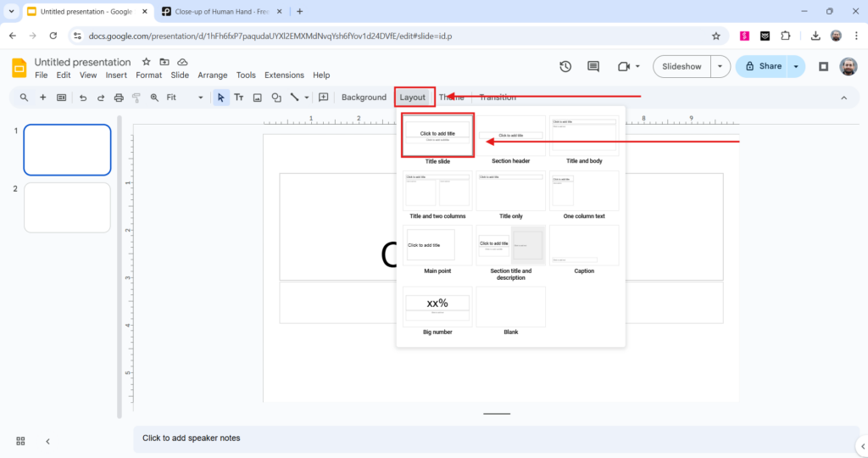Open the Arrange menu
Screen dimensions: 868x458
213,75
